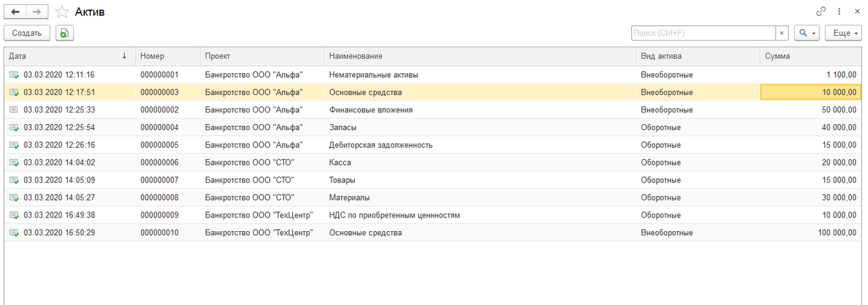Select sum cell 1 100,00
The height and width of the screenshot is (305, 868).
tap(810, 75)
